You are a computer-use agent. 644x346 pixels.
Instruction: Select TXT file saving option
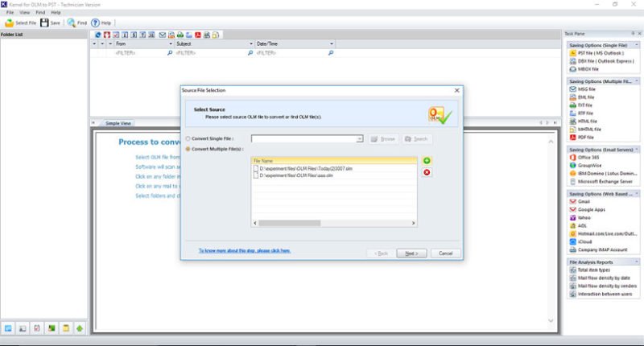click(581, 105)
